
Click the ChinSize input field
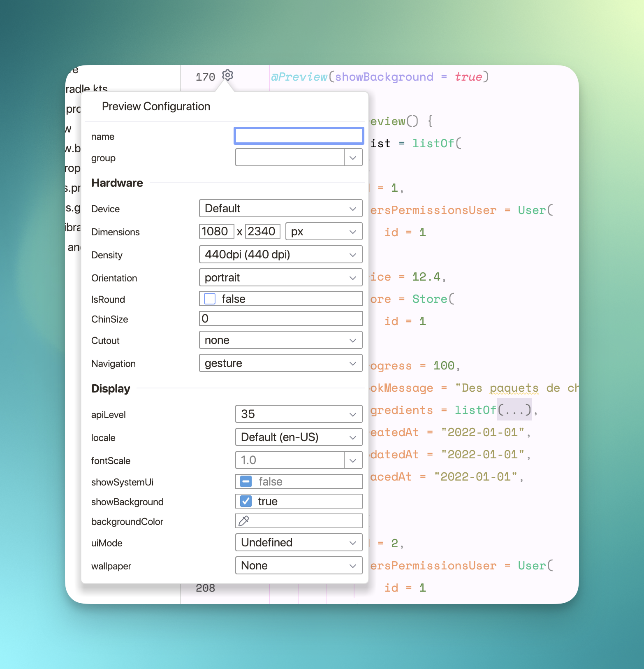280,318
